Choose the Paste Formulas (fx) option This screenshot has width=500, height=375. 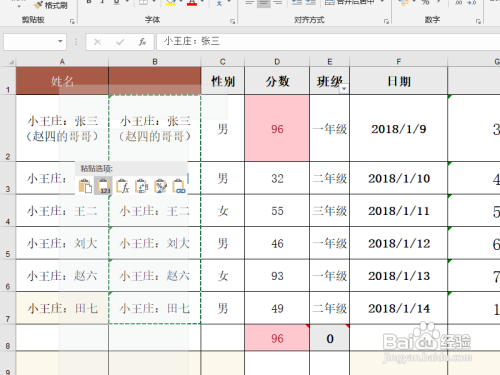(x=123, y=186)
